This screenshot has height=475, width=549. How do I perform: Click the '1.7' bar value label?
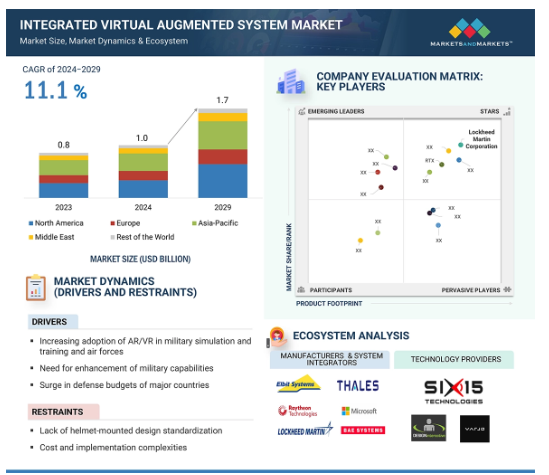(222, 100)
